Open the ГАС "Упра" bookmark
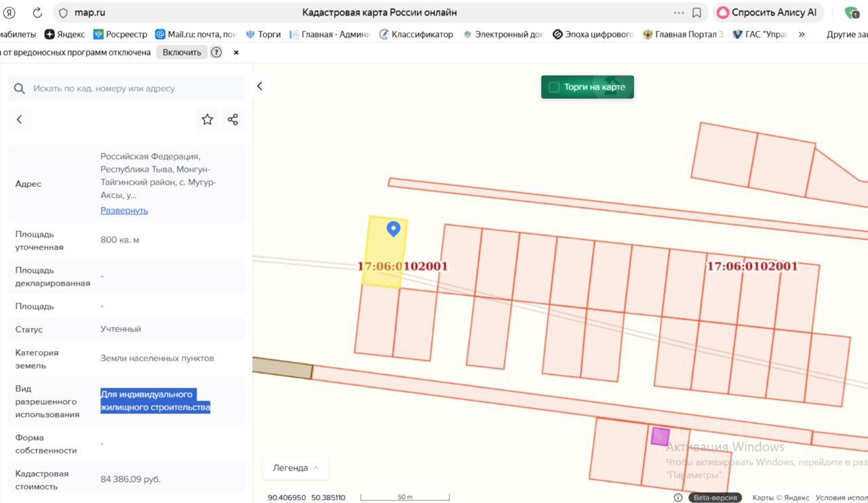 coord(760,35)
